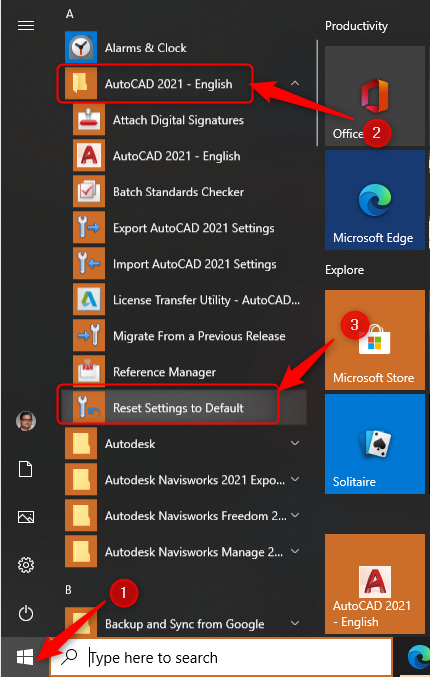
Task: Click the letter B section header
Action: (69, 590)
